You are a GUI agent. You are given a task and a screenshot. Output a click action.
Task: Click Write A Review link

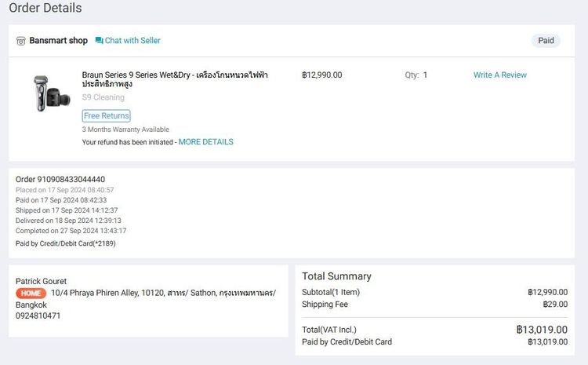click(x=500, y=75)
